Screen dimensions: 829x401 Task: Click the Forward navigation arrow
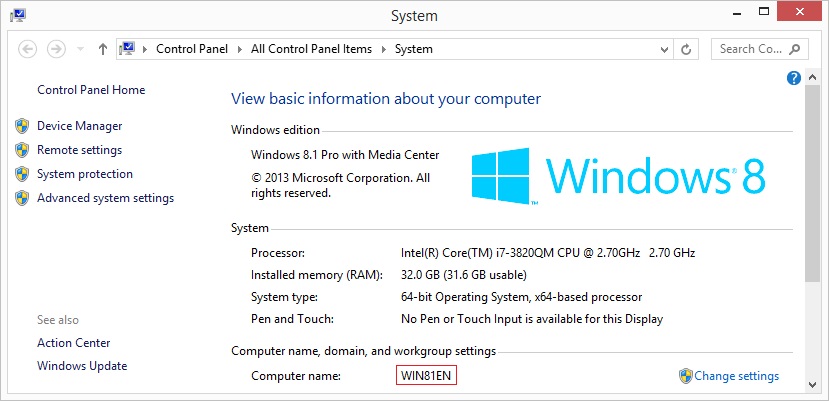tap(56, 49)
